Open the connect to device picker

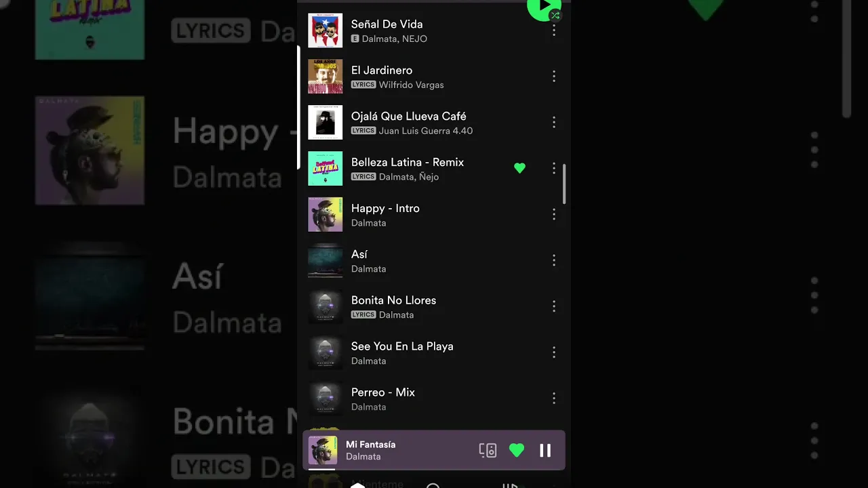pos(488,450)
